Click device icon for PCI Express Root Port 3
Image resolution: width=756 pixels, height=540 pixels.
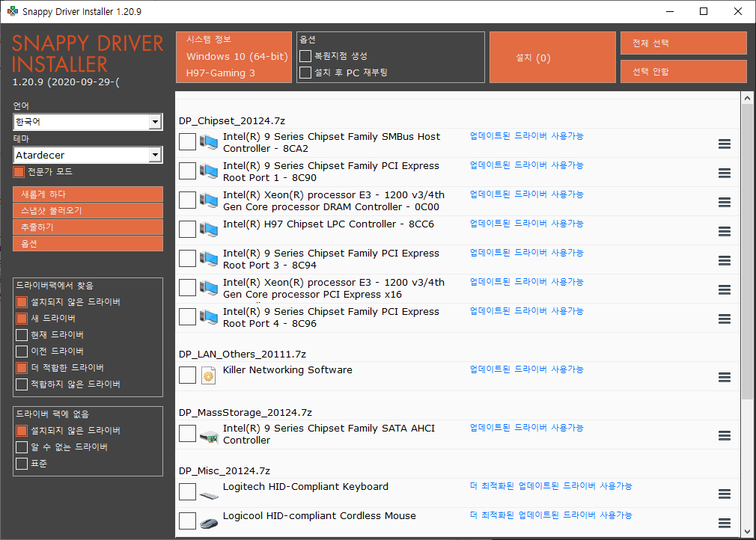tap(209, 259)
